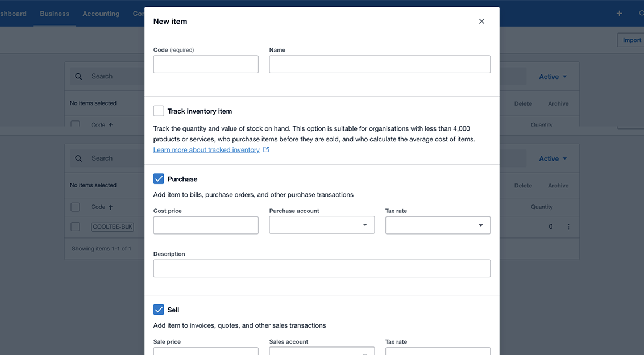Uncheck the Purchase checkbox
This screenshot has height=355, width=644.
[159, 179]
